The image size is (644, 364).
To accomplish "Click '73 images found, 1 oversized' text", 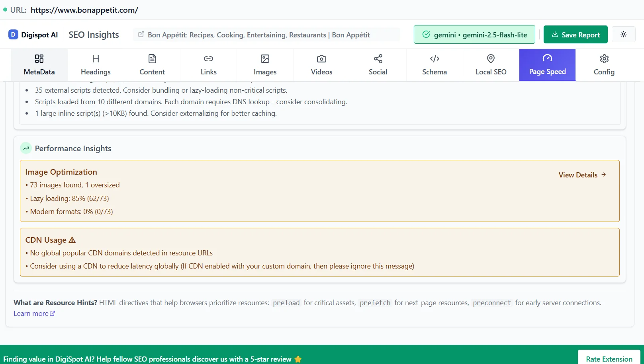I will click(75, 185).
